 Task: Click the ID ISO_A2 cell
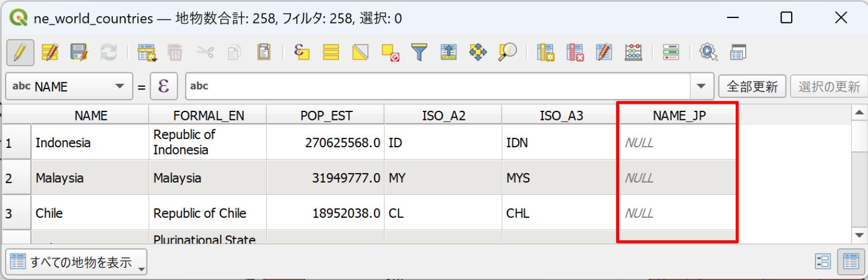444,143
